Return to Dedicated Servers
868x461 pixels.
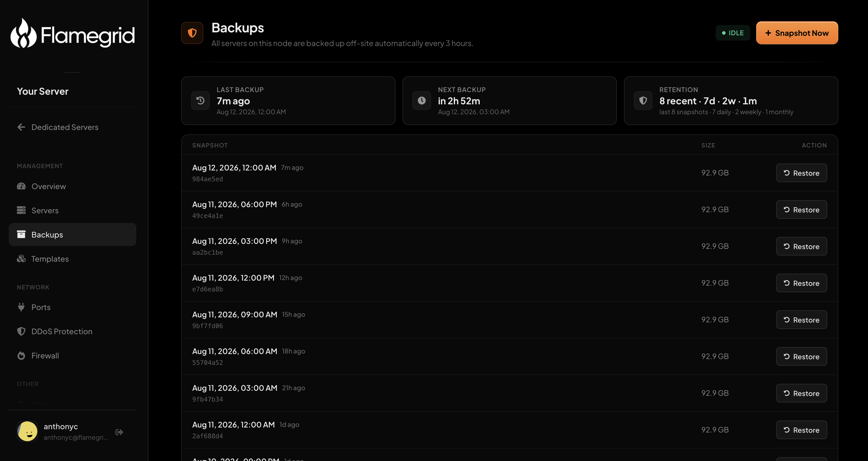[73, 127]
